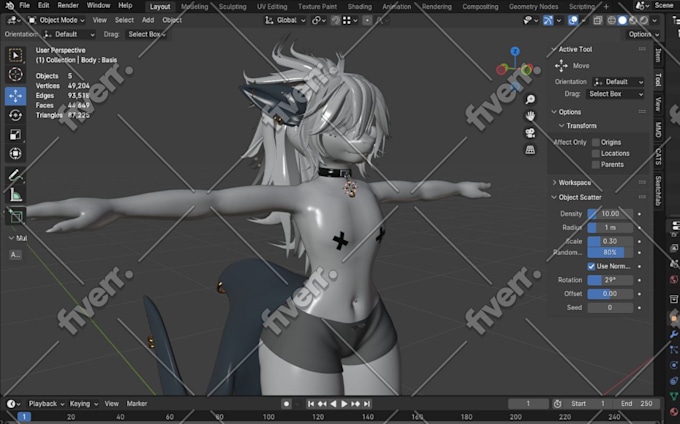The width and height of the screenshot is (680, 424).
Task: Choose the Rotate tool
Action: pyautogui.click(x=16, y=115)
